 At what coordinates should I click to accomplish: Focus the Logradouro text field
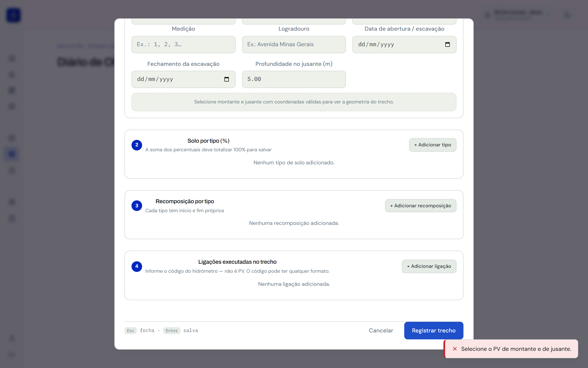coord(294,45)
